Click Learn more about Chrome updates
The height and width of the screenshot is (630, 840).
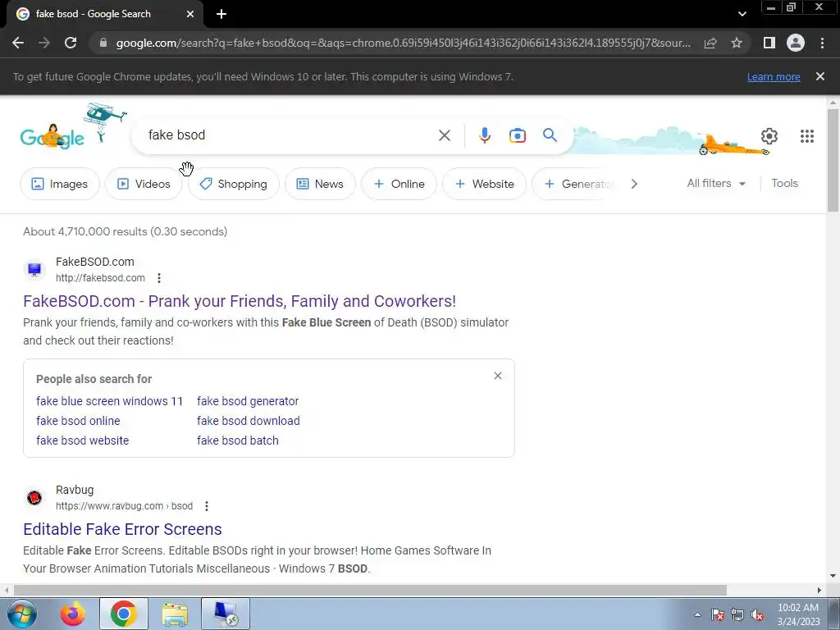(774, 76)
